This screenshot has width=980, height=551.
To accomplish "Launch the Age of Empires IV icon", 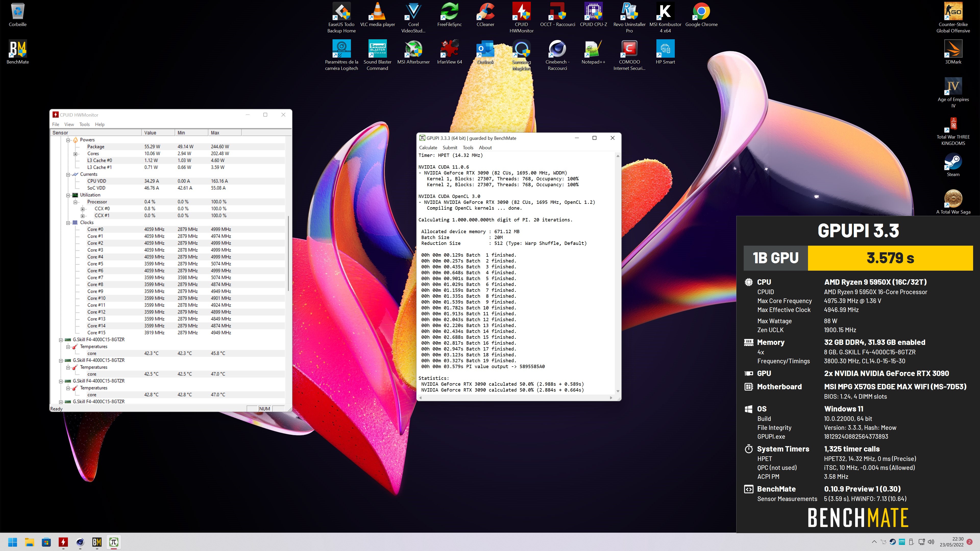I will tap(953, 93).
